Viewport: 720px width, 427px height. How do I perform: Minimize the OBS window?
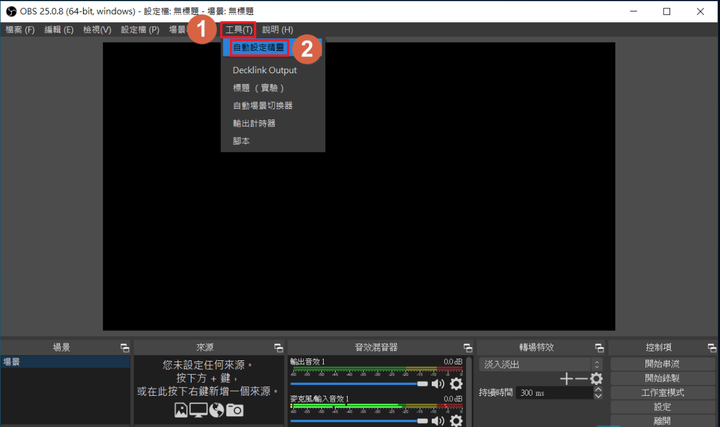click(634, 11)
